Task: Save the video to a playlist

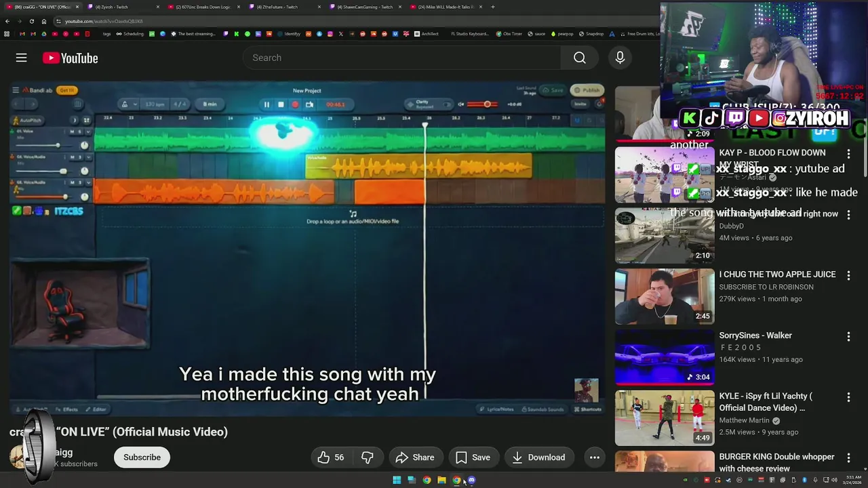Action: point(473,457)
